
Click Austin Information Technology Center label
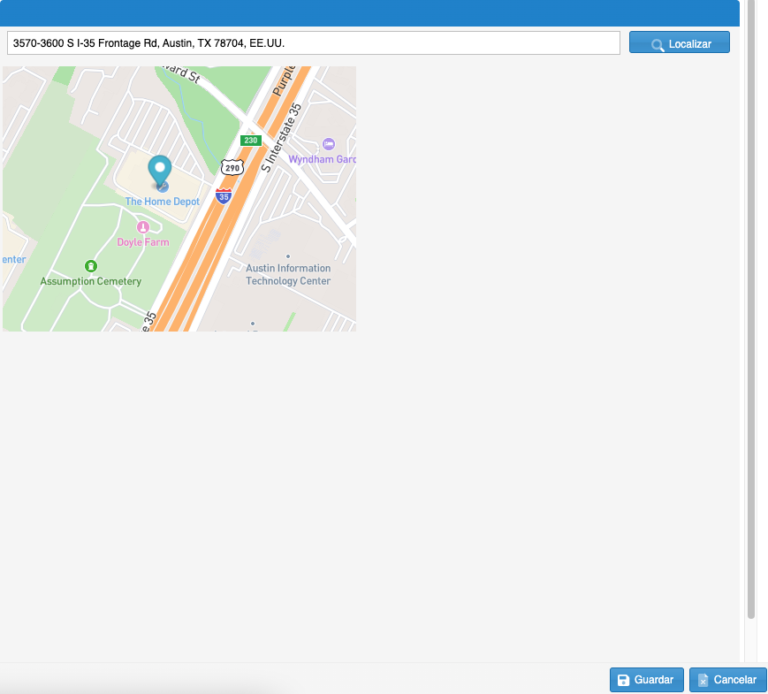(x=288, y=275)
